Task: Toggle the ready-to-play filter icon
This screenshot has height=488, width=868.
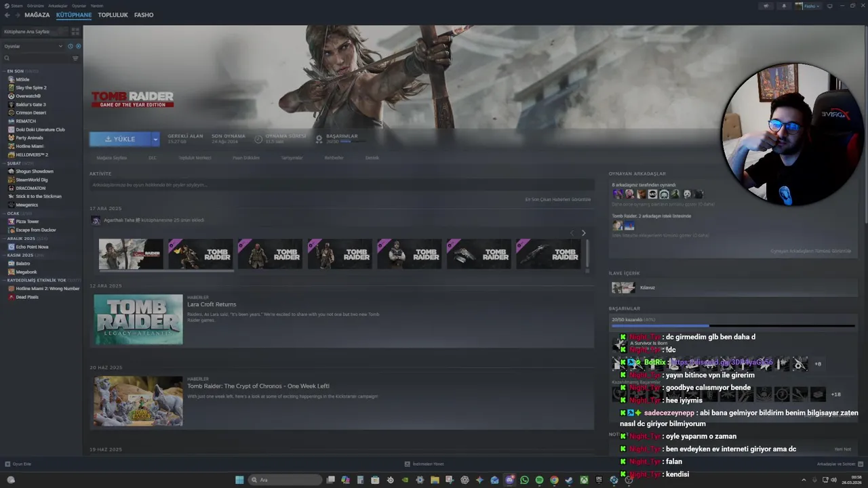Action: click(x=78, y=46)
